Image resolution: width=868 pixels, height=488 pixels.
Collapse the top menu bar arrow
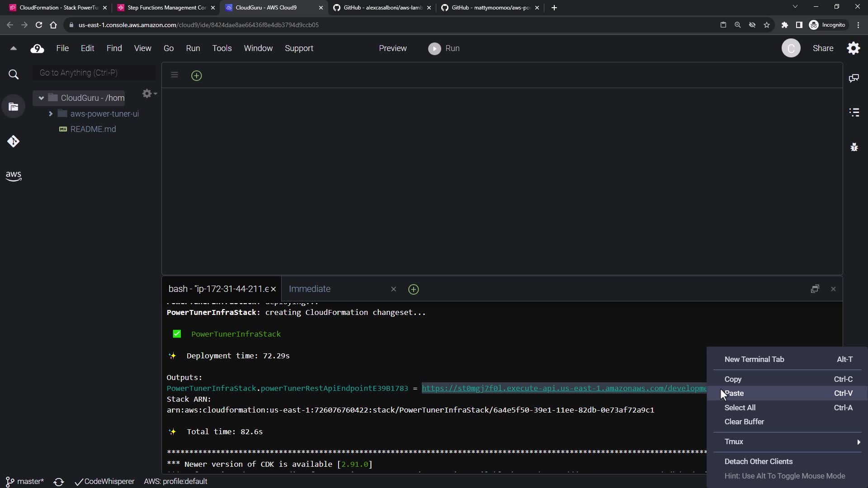13,48
